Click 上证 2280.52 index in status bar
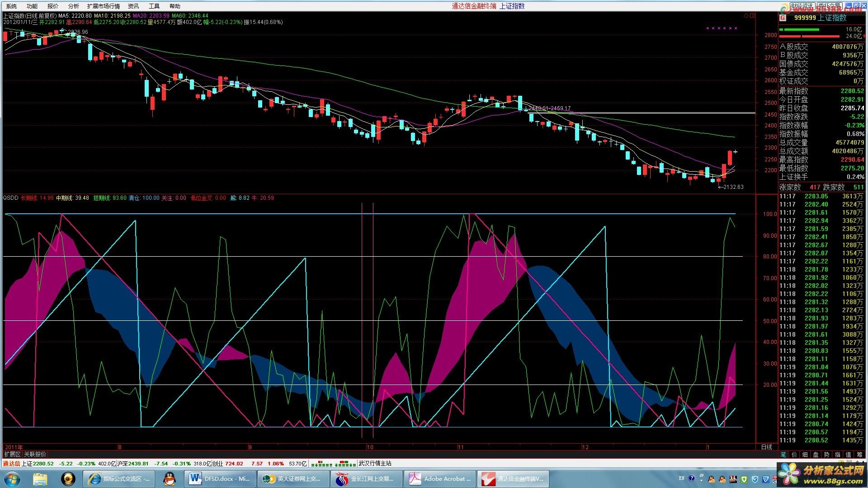 [x=38, y=464]
